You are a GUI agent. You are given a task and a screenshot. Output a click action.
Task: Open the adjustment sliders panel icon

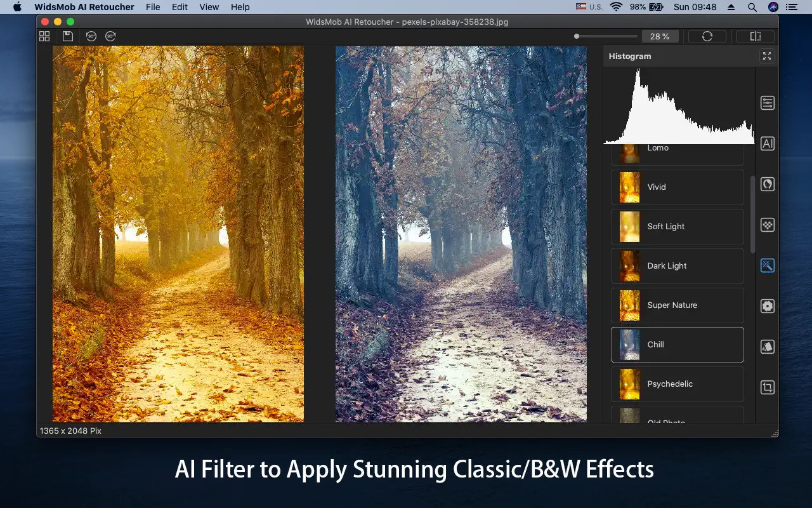[767, 103]
